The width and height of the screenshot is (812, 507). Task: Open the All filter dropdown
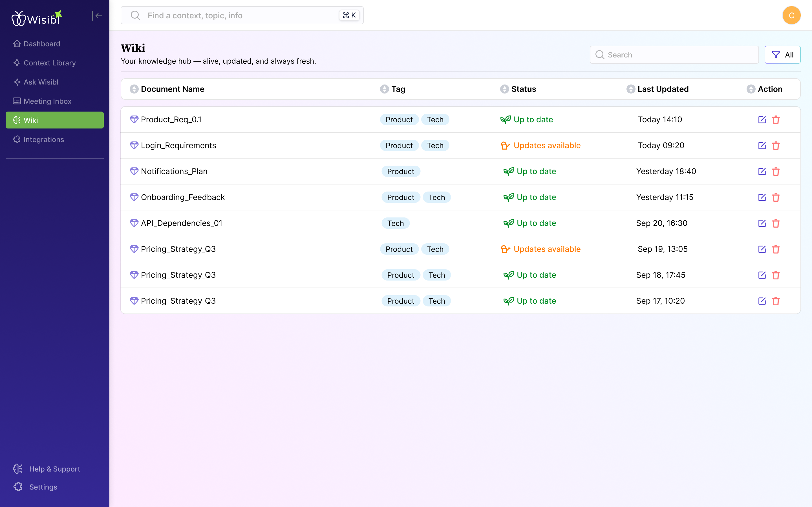(782, 55)
